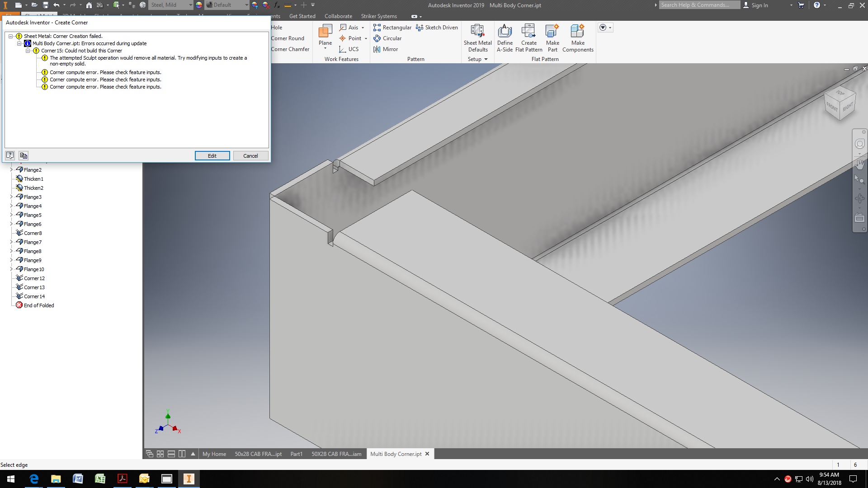
Task: Switch to the Collaborate ribbon tab
Action: [338, 16]
